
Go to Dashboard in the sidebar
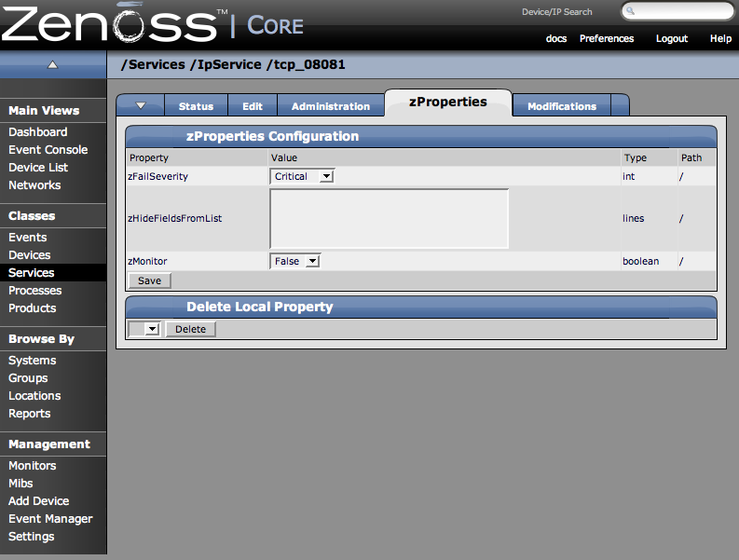point(37,132)
